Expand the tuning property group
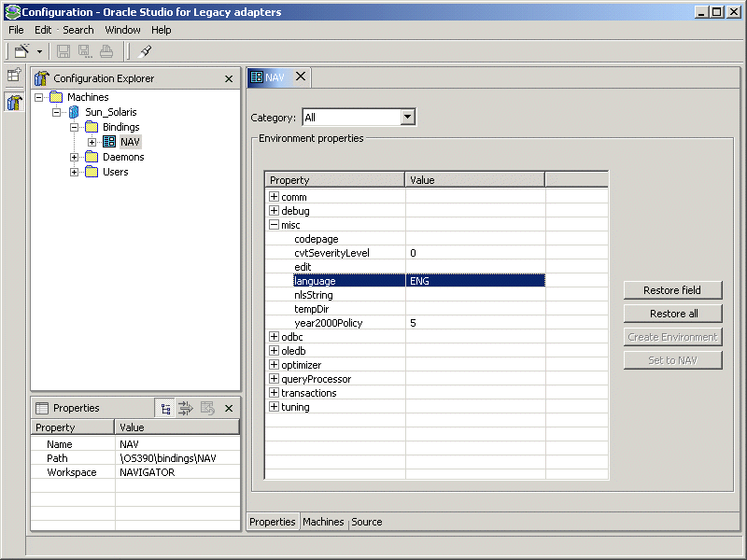 pos(274,407)
